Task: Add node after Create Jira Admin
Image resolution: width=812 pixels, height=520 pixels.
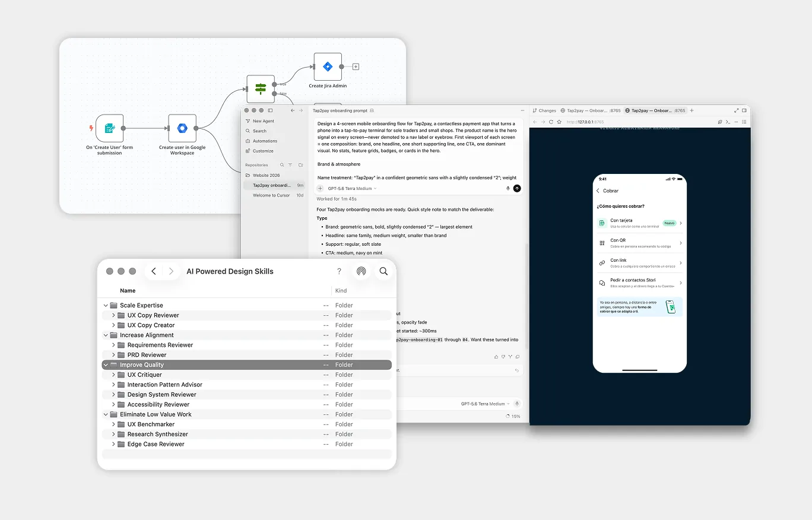Action: tap(356, 67)
